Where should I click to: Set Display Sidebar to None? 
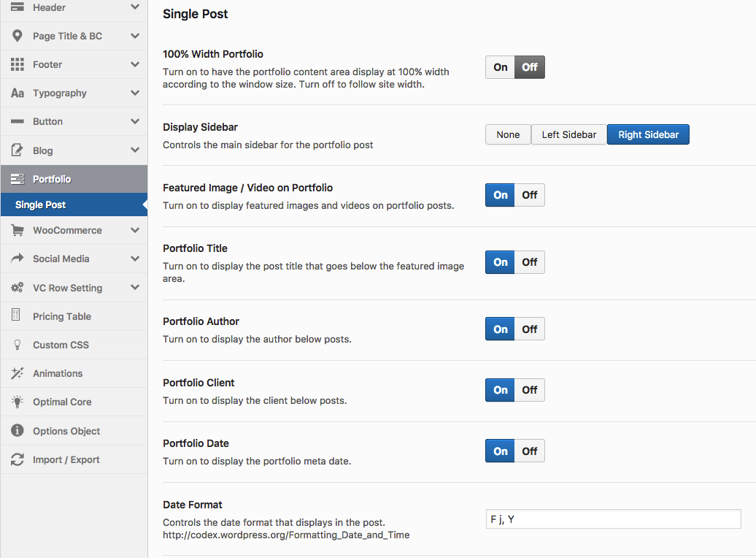click(508, 134)
